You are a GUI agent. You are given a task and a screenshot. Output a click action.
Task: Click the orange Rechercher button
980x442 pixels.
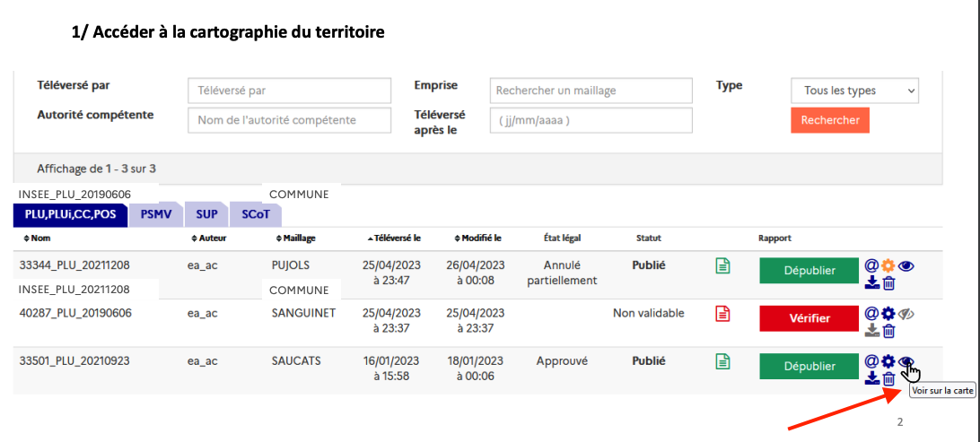[829, 120]
